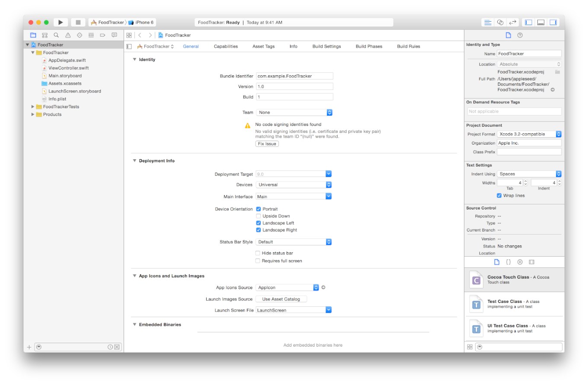Open the Report navigator
This screenshot has height=386, width=588.
coord(114,35)
